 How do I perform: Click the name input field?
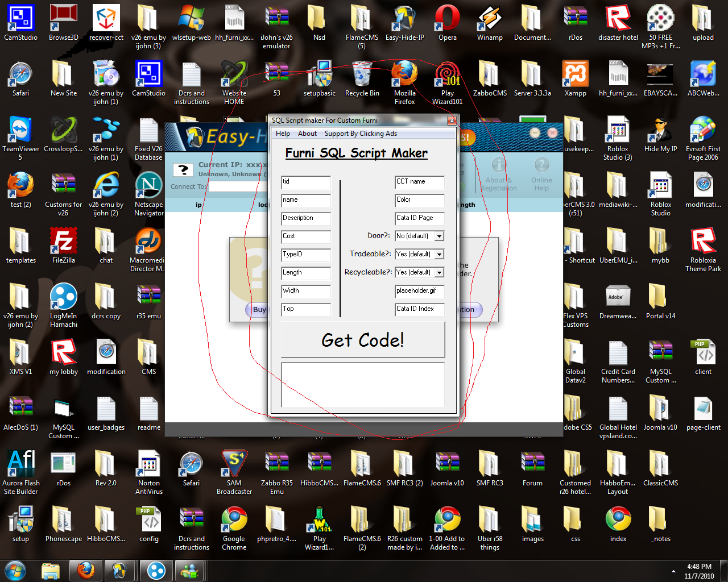(x=306, y=201)
